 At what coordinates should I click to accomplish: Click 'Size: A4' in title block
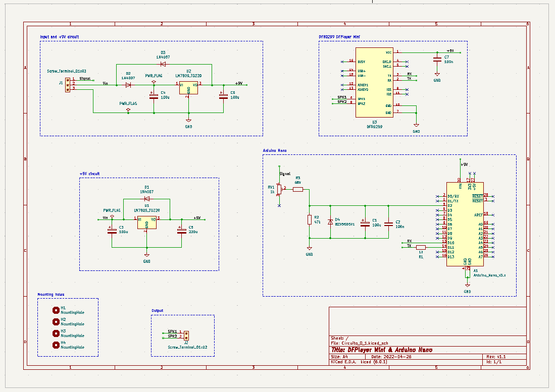[x=339, y=357]
